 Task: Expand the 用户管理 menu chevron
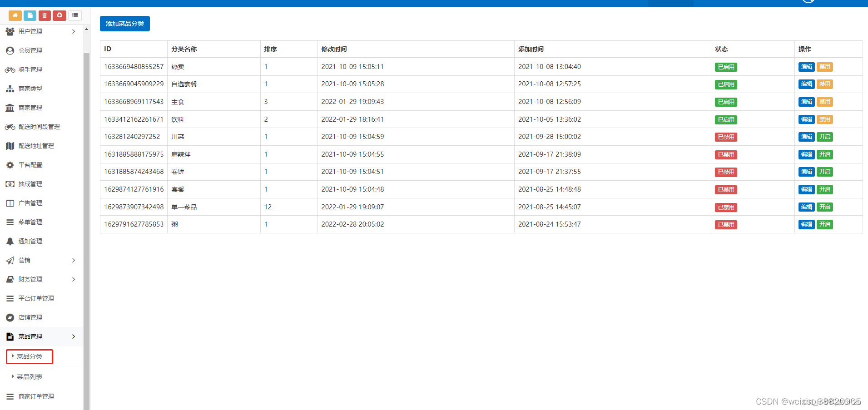[x=73, y=31]
